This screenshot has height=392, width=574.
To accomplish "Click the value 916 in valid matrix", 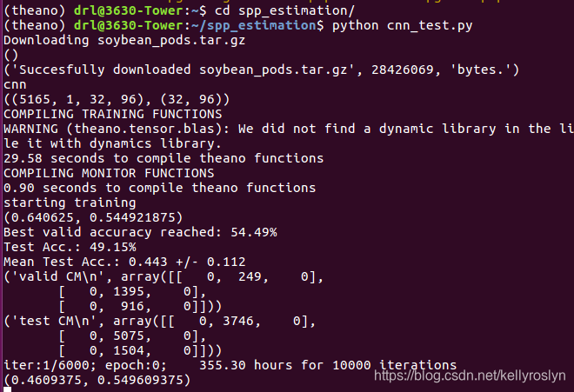I will coord(132,306).
